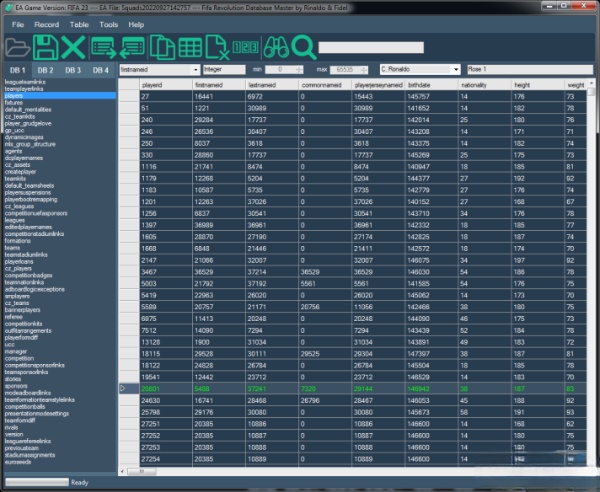The image size is (600, 492).
Task: Select the manager table
Action: point(16,351)
